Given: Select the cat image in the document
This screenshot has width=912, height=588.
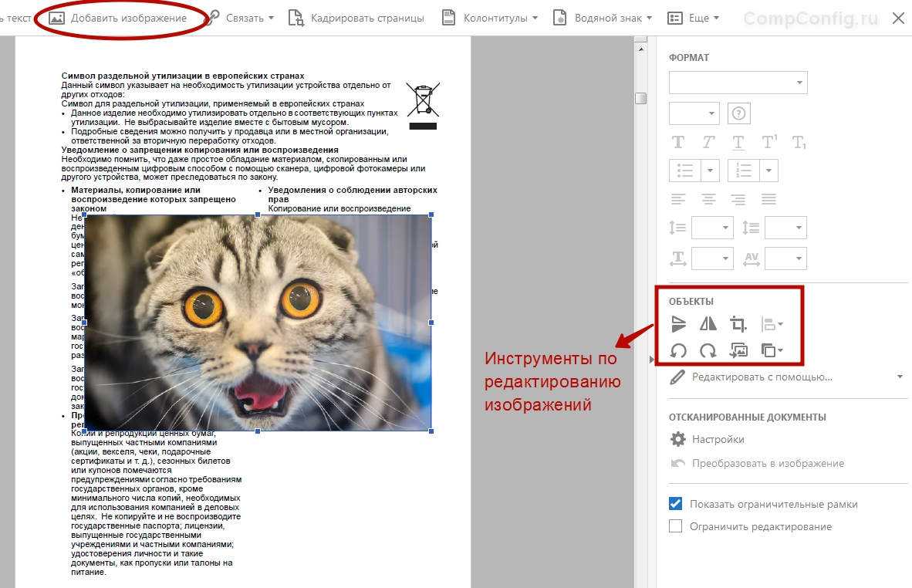Looking at the screenshot, I should pos(258,323).
